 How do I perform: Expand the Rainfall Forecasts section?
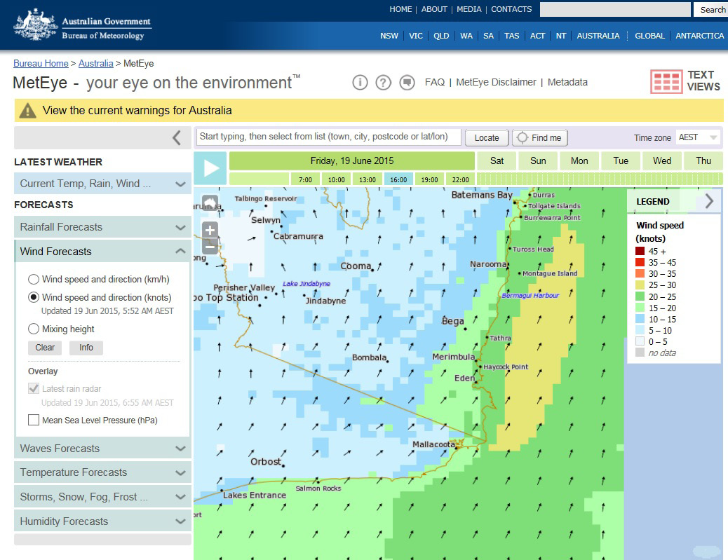(x=102, y=227)
